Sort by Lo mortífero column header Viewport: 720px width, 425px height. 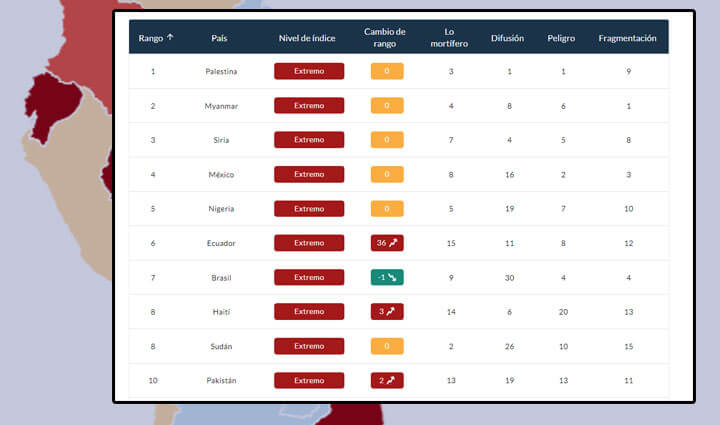pos(451,38)
